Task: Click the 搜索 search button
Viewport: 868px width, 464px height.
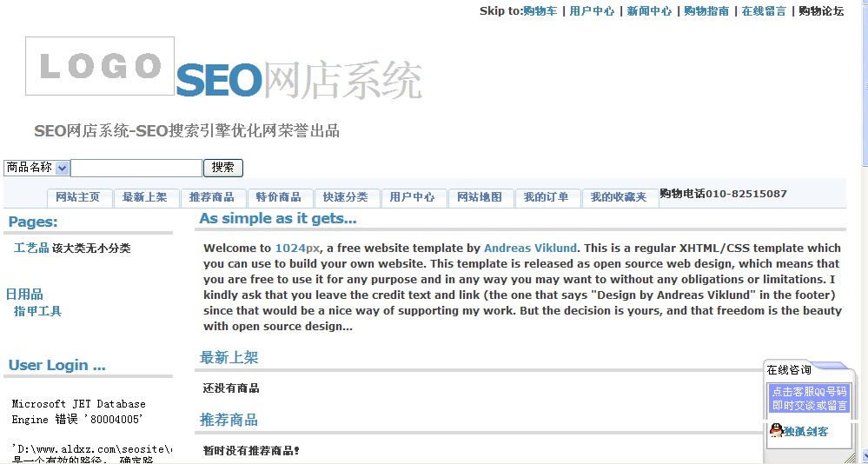Action: (223, 168)
